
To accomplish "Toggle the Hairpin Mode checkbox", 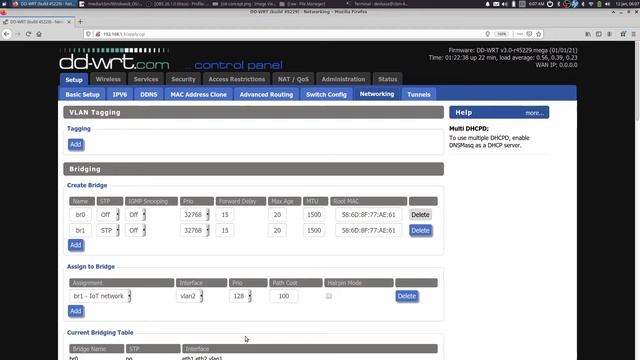I will pos(329,296).
